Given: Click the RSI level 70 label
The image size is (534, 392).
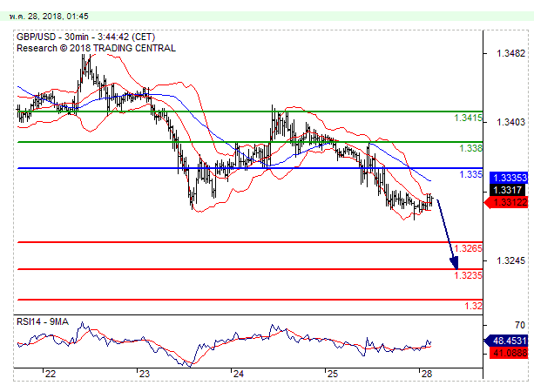Looking at the screenshot, I should point(520,325).
